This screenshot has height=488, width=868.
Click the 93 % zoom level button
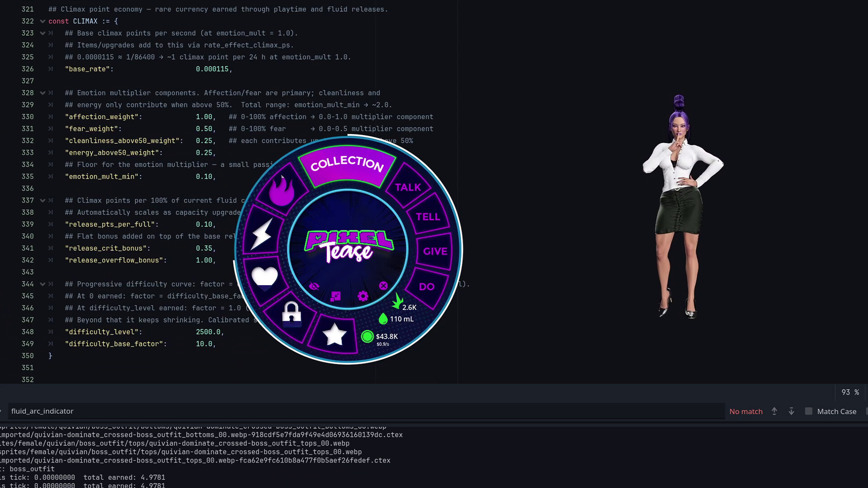(850, 392)
